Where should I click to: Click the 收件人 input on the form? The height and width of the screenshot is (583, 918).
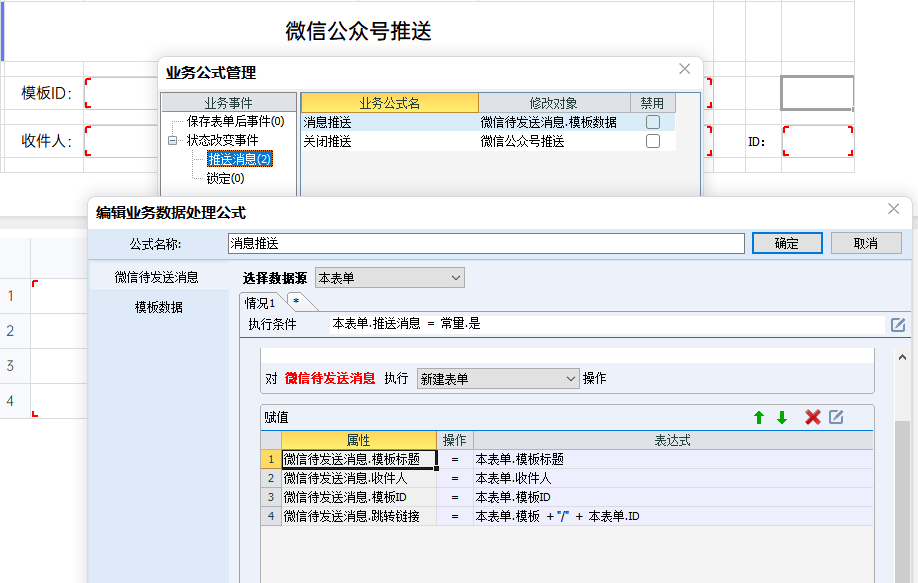point(121,141)
